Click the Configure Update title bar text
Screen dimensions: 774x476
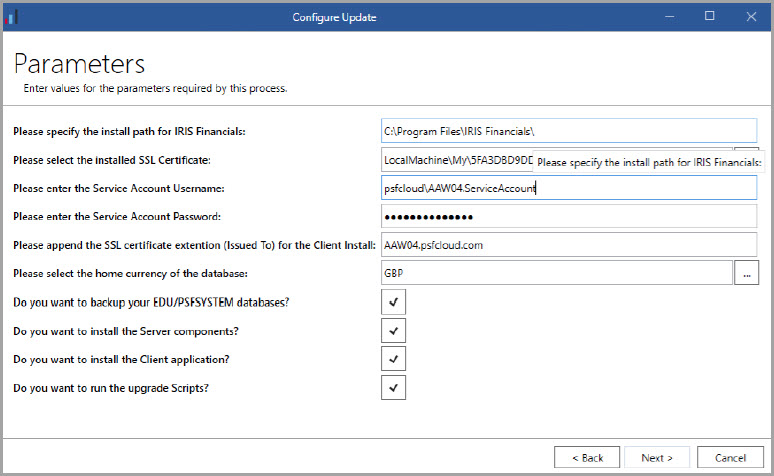(336, 17)
